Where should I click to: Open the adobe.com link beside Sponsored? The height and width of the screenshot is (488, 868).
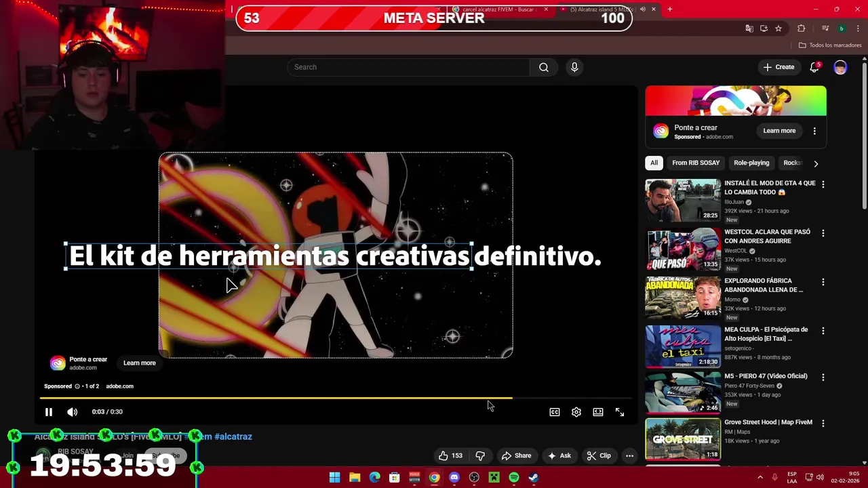click(x=119, y=386)
